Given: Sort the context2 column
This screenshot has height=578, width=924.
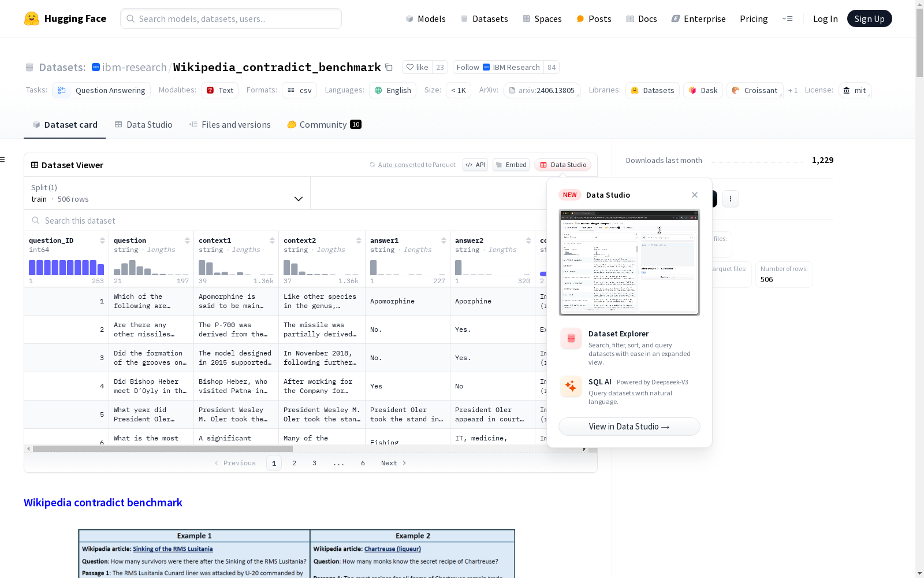Looking at the screenshot, I should (x=359, y=240).
